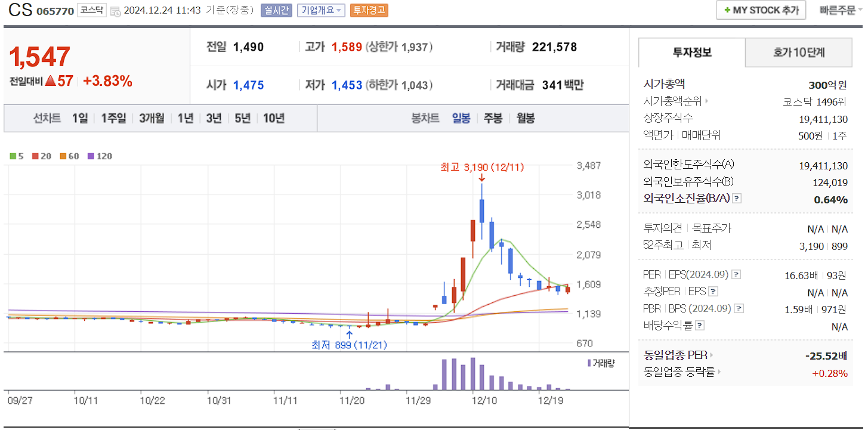Click the 최저 899 (11/21) chart marker
The height and width of the screenshot is (430, 868).
pos(349,345)
